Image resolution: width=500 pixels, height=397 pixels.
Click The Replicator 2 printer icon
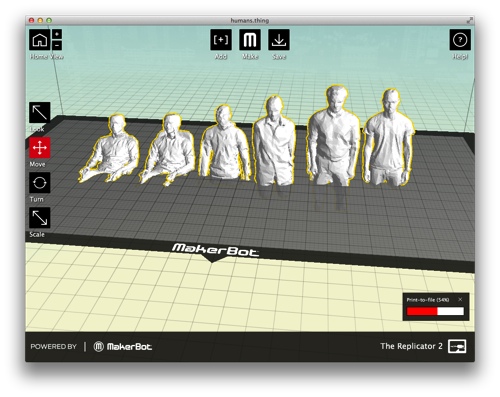coord(457,346)
